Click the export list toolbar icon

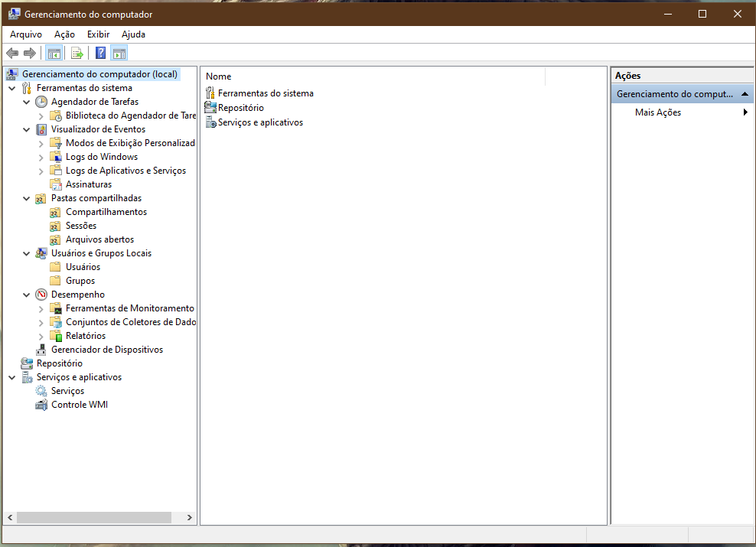(x=77, y=53)
